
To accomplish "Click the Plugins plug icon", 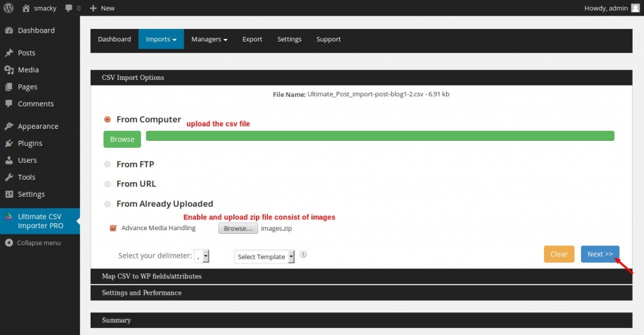I will [x=9, y=143].
